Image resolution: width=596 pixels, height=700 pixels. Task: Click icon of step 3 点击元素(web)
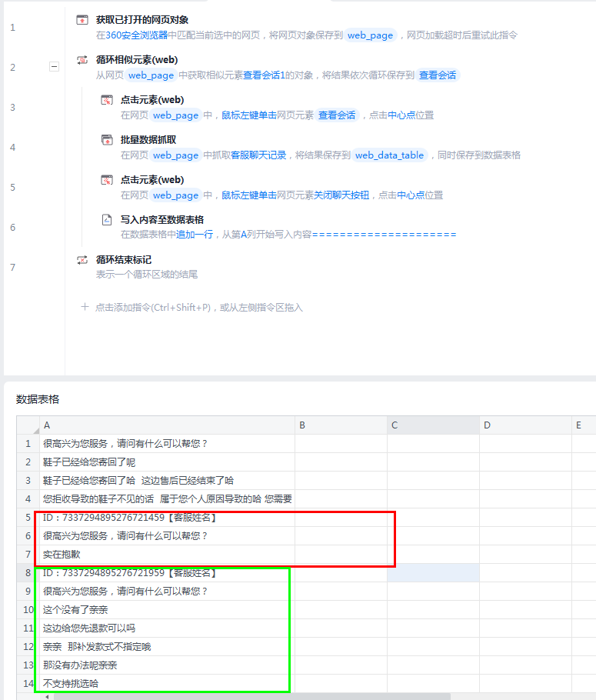pyautogui.click(x=107, y=100)
